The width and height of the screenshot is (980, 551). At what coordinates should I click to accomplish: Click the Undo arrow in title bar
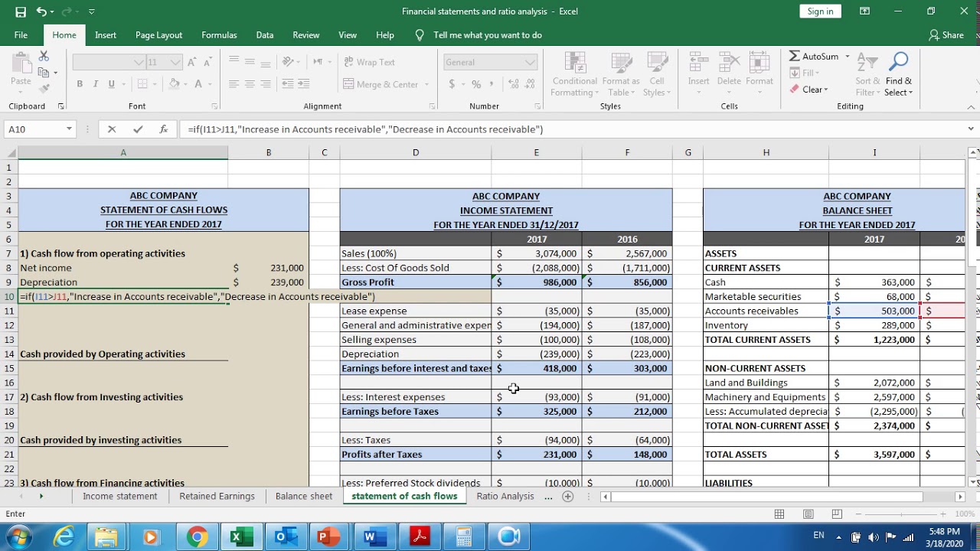[41, 11]
